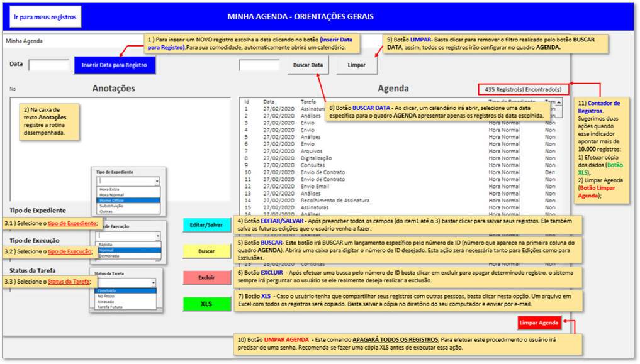Click the green 'XLS' export button

206,304
